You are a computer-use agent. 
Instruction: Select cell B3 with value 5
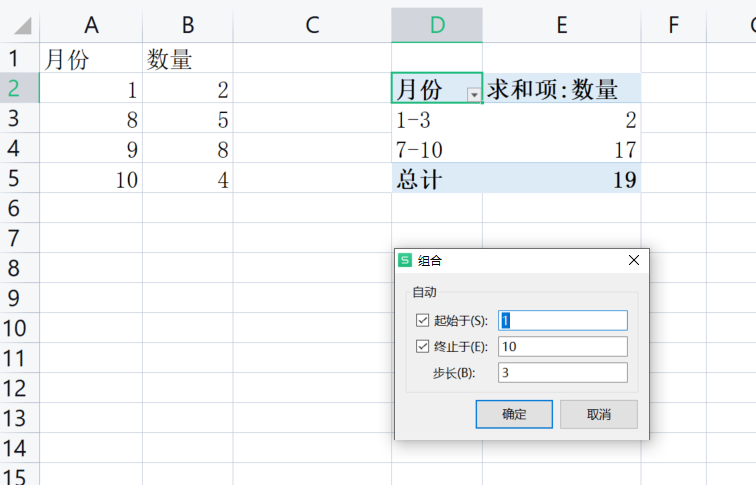coord(188,118)
